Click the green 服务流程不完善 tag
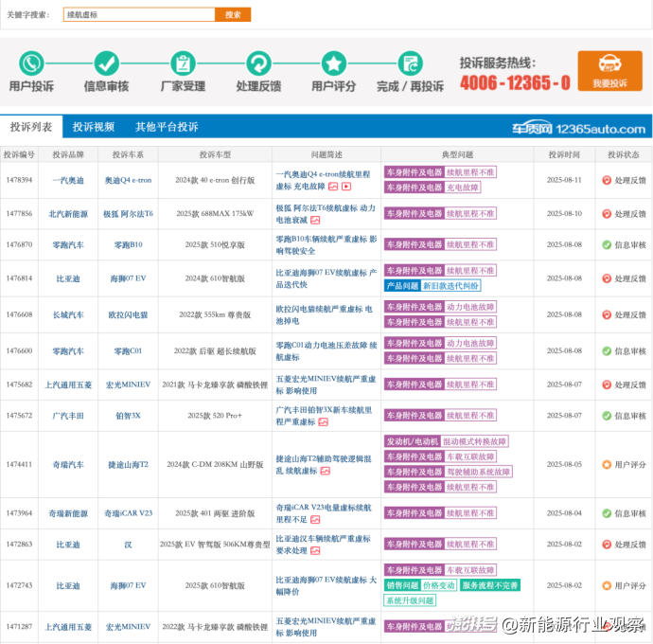The width and height of the screenshot is (653, 644). 490,585
